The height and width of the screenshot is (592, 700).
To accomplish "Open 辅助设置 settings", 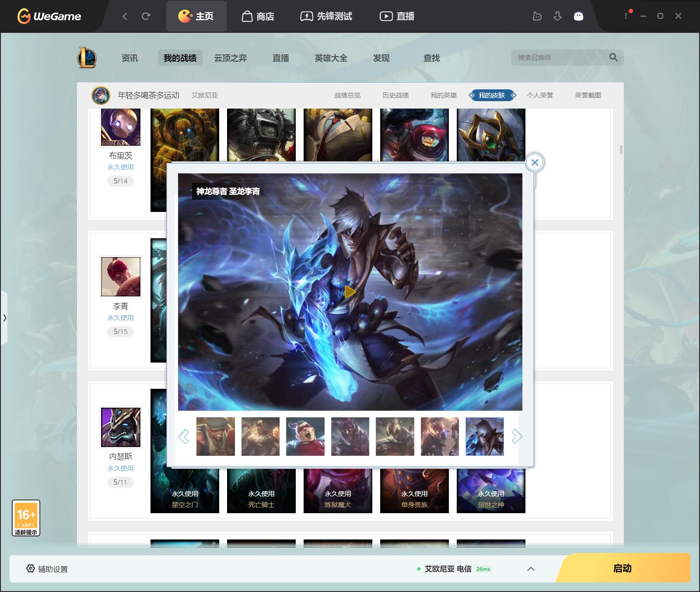I will tap(47, 569).
